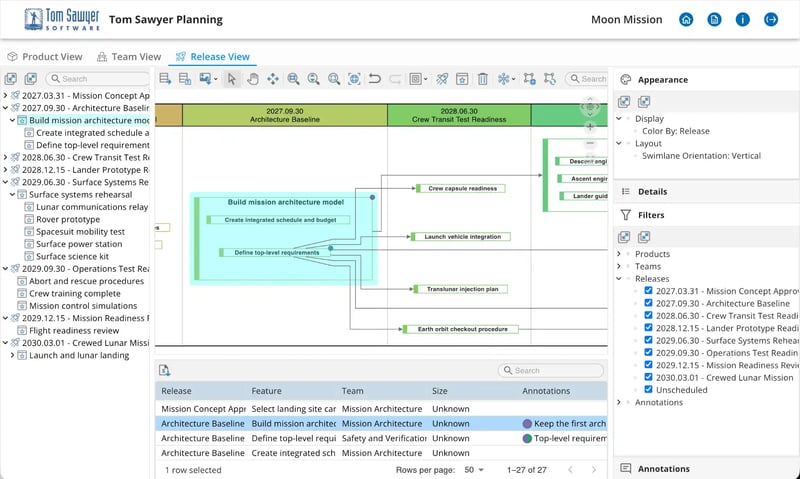Collapse all items in the Filters panel
Screen dimensions: 800x479
[644, 237]
